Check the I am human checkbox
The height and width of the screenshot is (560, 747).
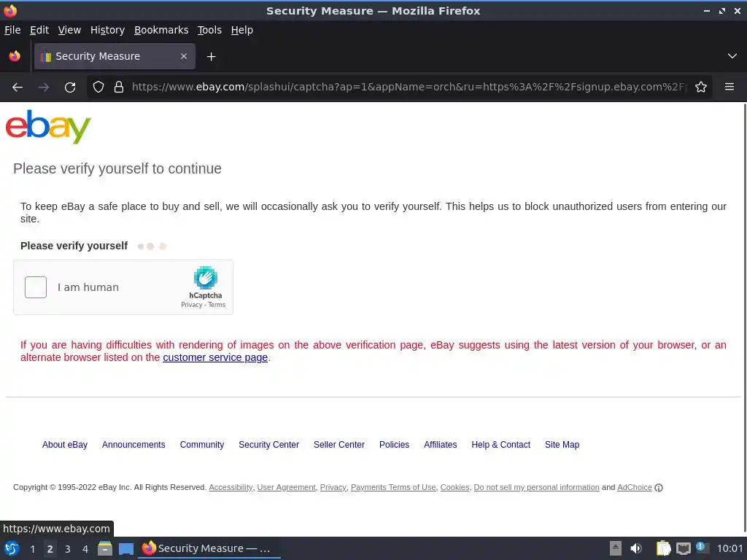click(36, 287)
